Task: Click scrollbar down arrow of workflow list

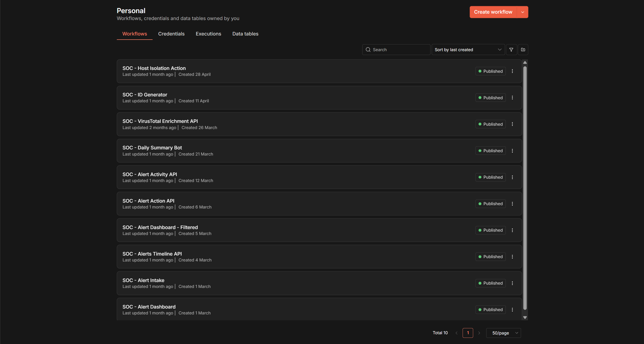Action: pyautogui.click(x=525, y=318)
